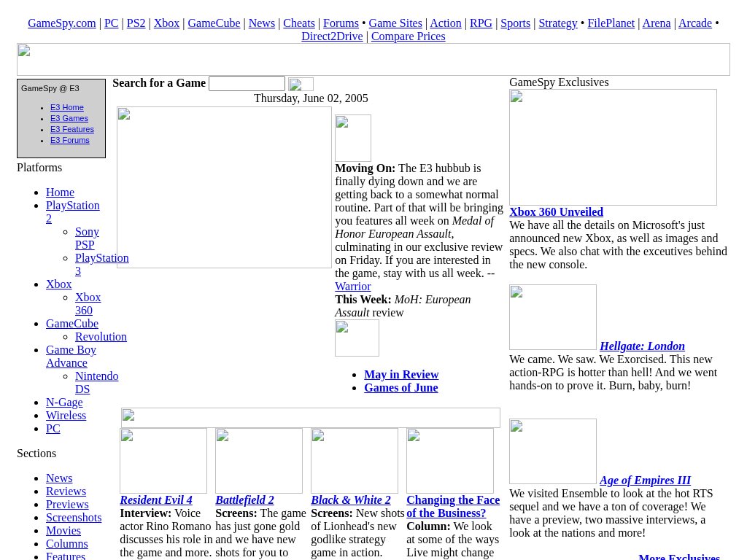This screenshot has width=747, height=560.
Task: Open the Wireless platform link
Action: [66, 416]
